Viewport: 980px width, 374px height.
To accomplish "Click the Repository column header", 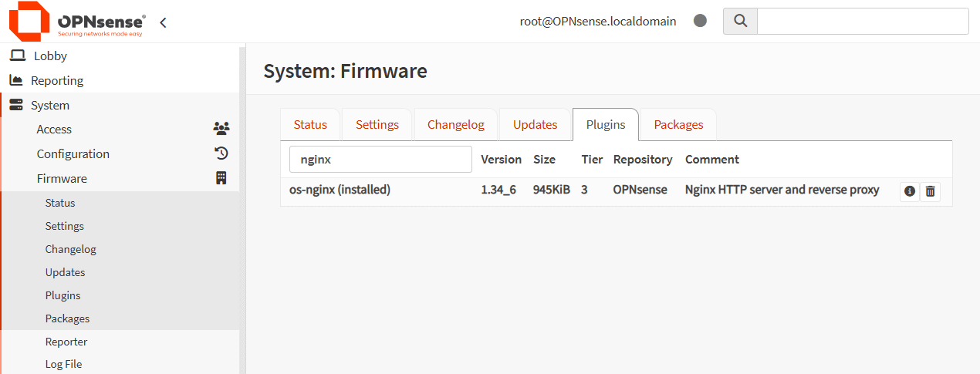I will point(643,160).
